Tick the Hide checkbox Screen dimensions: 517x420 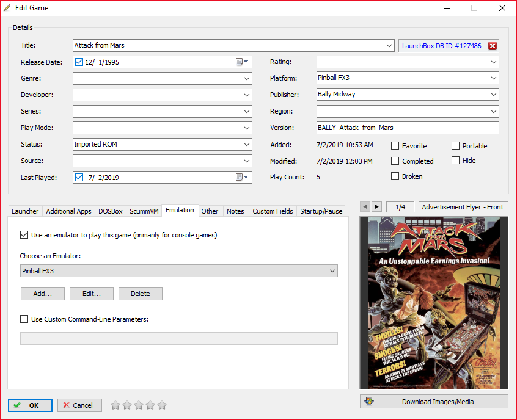pos(455,161)
